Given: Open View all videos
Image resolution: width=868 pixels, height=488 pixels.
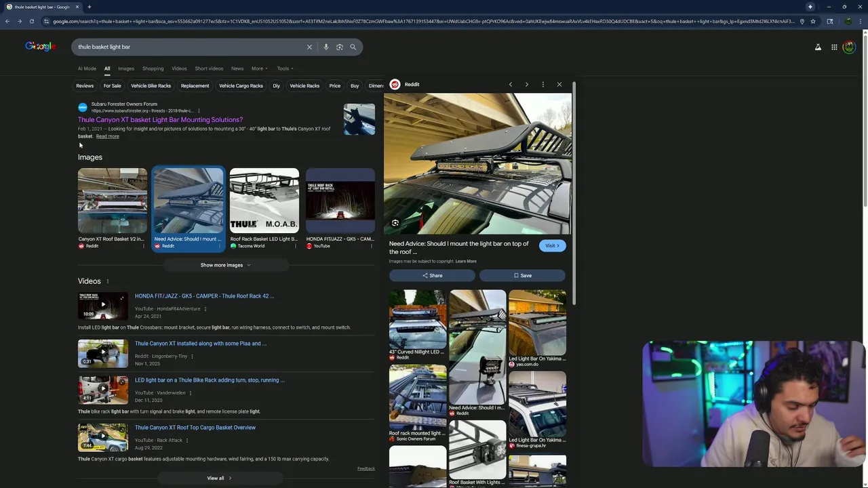Looking at the screenshot, I should pyautogui.click(x=219, y=479).
